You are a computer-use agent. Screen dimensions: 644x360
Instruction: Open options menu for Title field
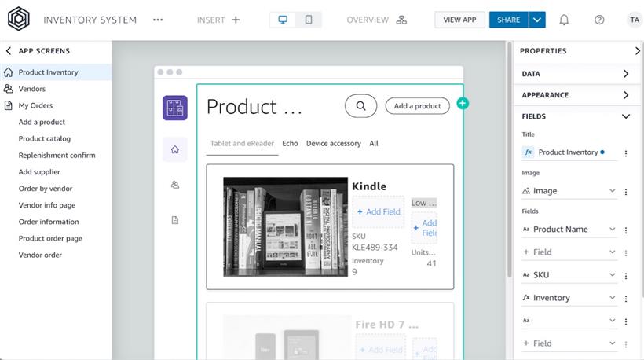click(x=626, y=153)
